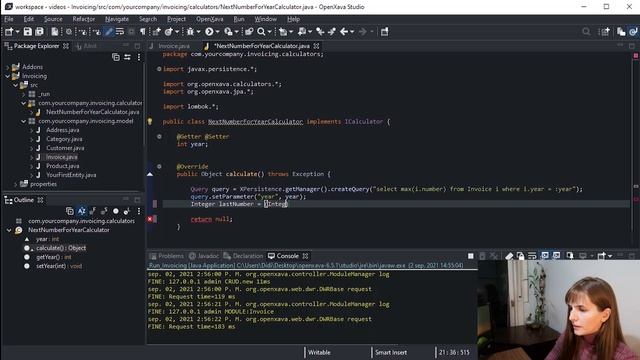
Task: Open the Source menu
Action: (x=53, y=19)
